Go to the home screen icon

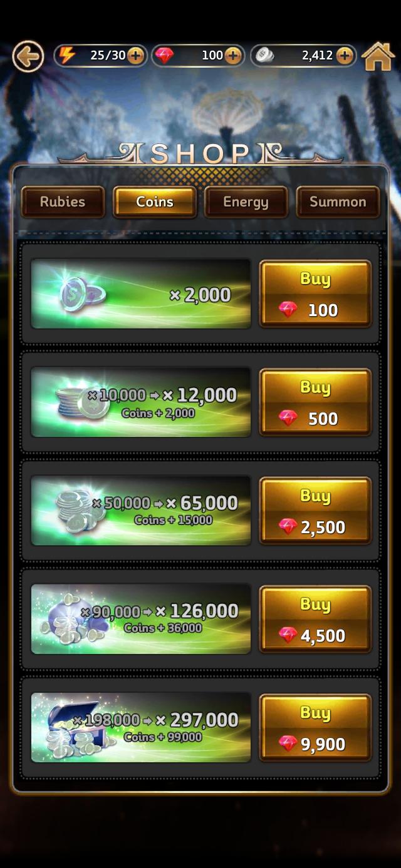[378, 56]
